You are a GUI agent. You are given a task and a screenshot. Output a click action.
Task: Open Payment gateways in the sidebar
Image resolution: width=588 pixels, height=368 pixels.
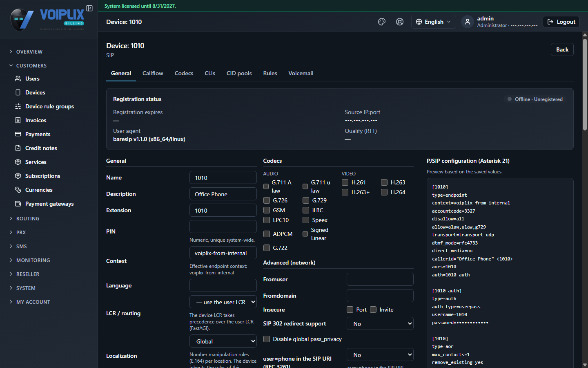(49, 204)
